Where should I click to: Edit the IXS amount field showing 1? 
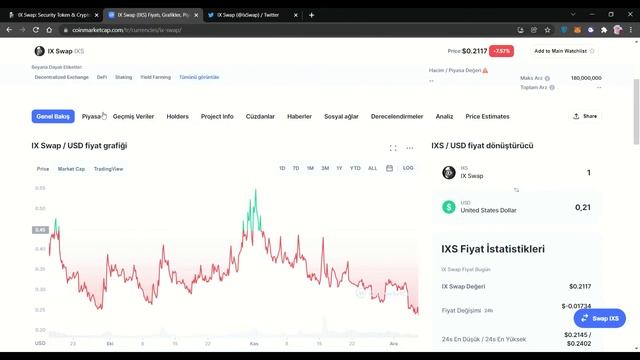coord(589,173)
